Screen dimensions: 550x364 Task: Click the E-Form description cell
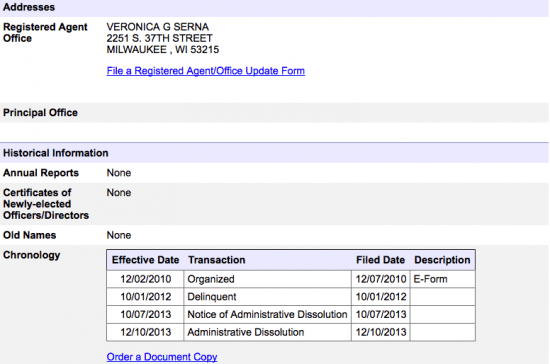click(443, 279)
